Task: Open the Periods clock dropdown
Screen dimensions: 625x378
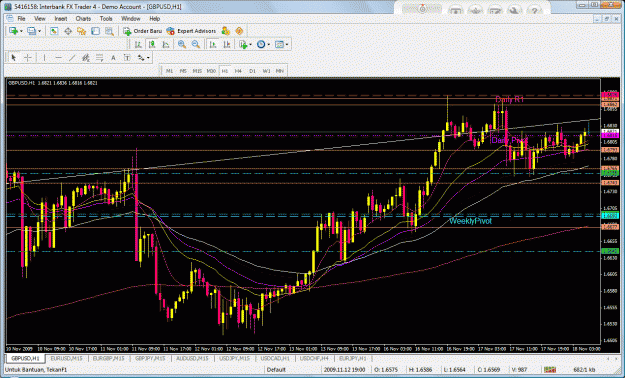Action: coord(263,45)
